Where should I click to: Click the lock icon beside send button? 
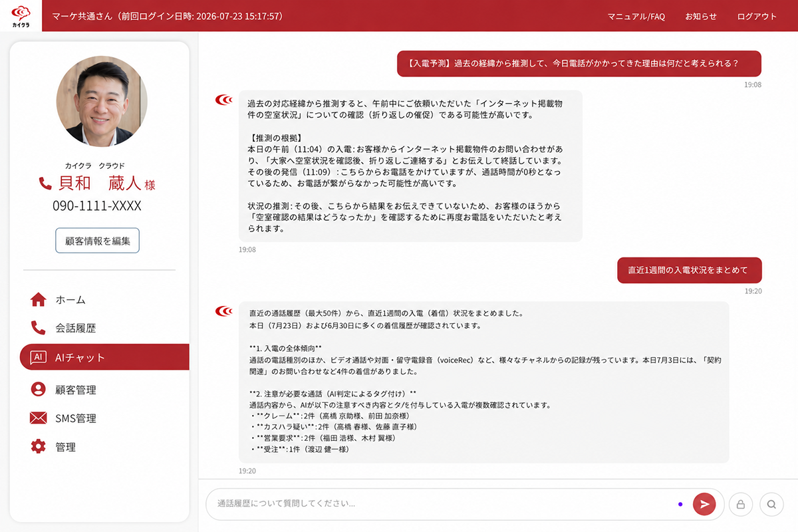(x=739, y=504)
